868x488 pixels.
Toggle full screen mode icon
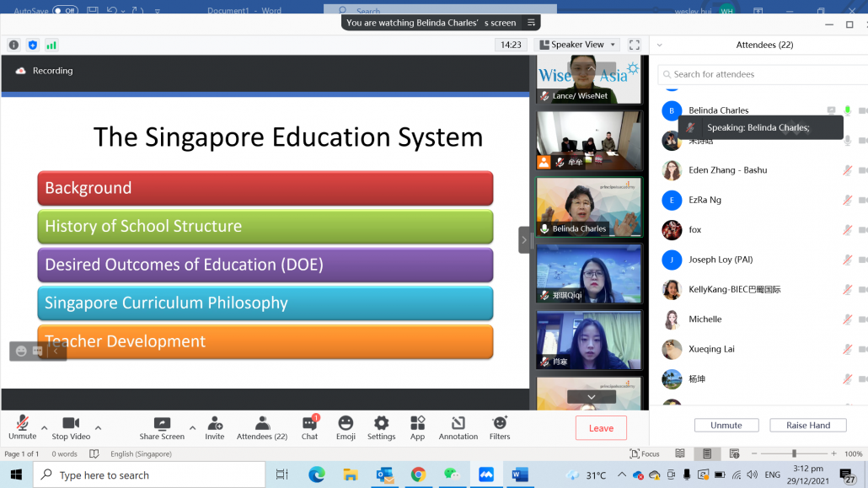(635, 45)
